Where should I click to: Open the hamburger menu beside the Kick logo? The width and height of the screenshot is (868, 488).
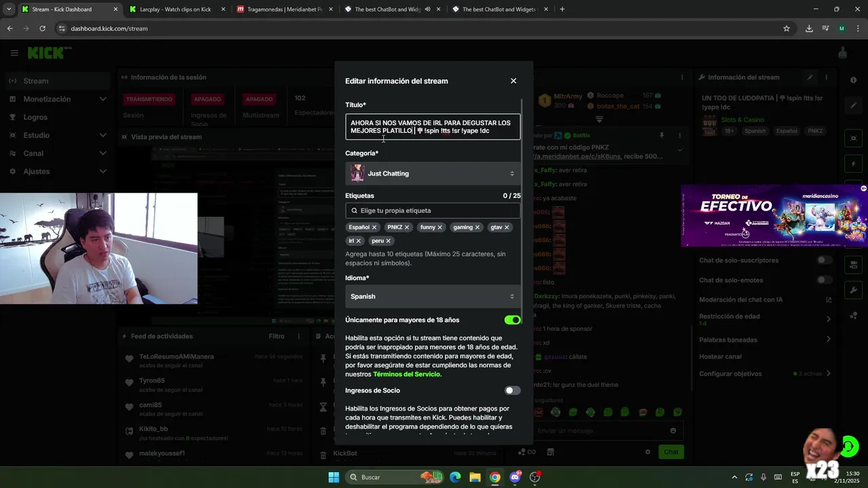pyautogui.click(x=14, y=53)
